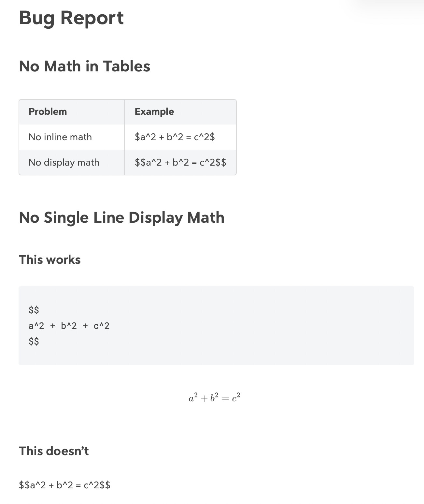This screenshot has width=424, height=504.
Task: Click the "No display math" table cell
Action: tap(64, 162)
